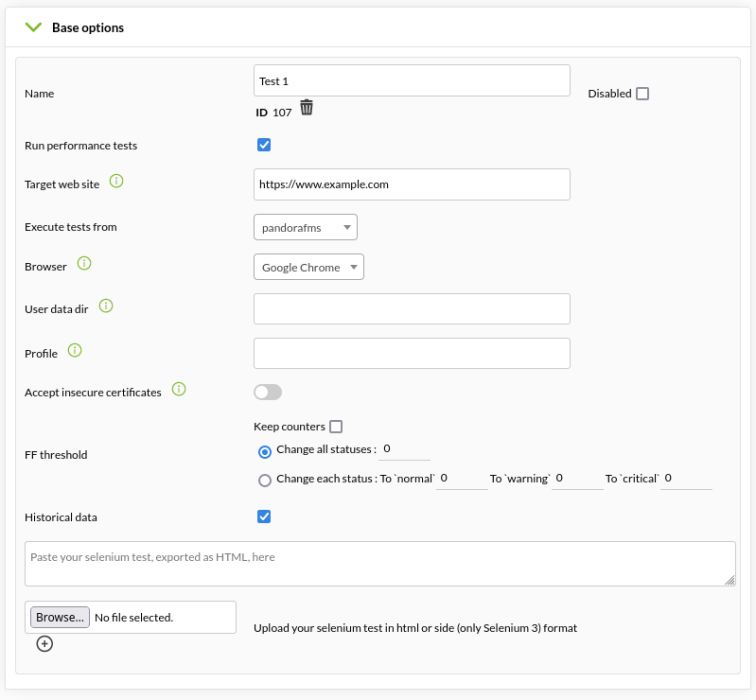Image resolution: width=756 pixels, height=700 pixels.
Task: Click the To `critical` threshold field
Action: tap(686, 479)
